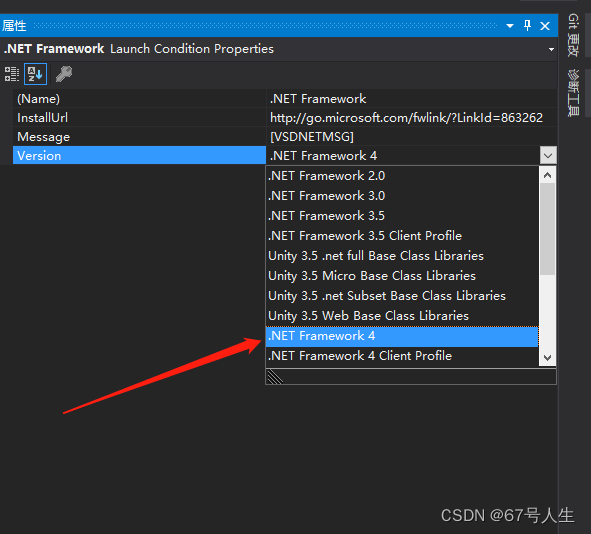This screenshot has height=534, width=591.
Task: Select the Version property row
Action: (139, 156)
